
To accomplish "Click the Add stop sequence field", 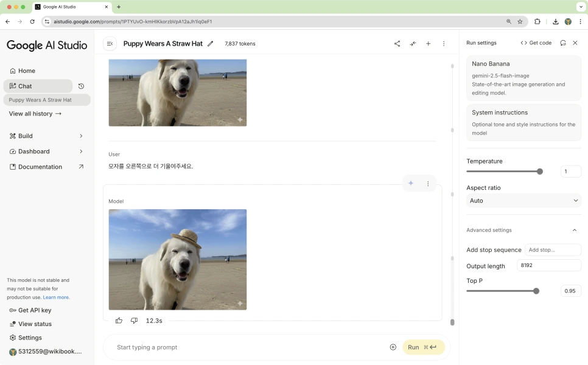I will click(x=553, y=249).
